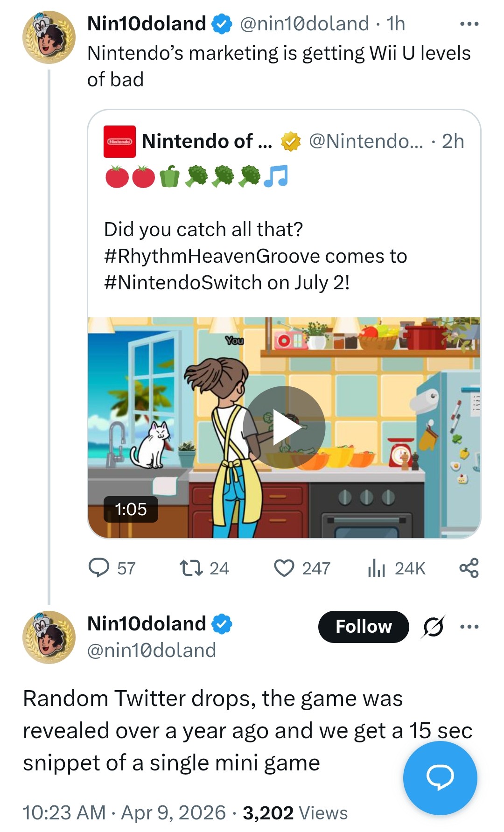This screenshot has height=832, width=504.
Task: Open view analytics icon showing 24K
Action: (x=376, y=568)
